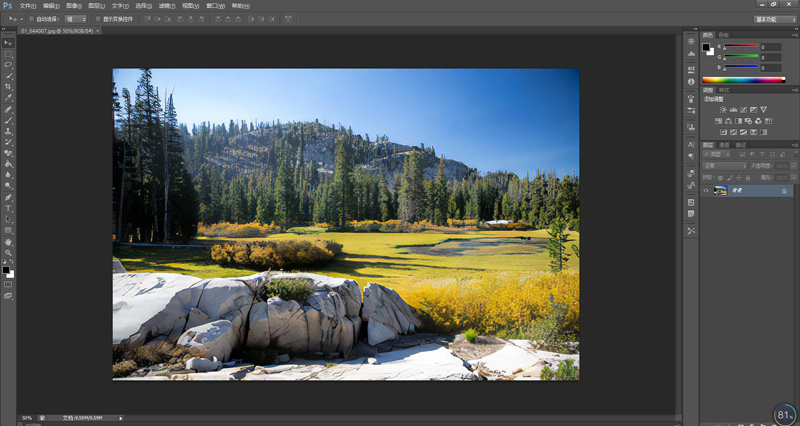Viewport: 800px width, 426px height.
Task: Select the Crop tool
Action: tap(8, 87)
